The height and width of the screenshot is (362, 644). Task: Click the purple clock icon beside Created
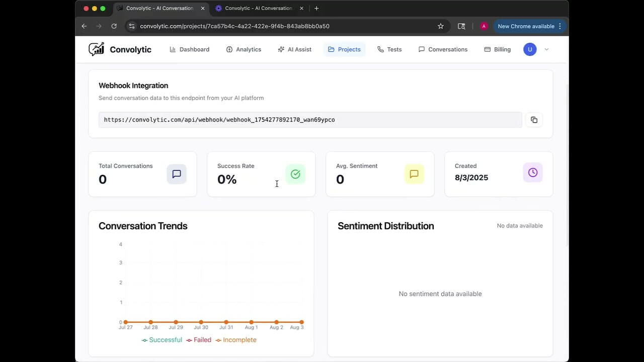533,172
